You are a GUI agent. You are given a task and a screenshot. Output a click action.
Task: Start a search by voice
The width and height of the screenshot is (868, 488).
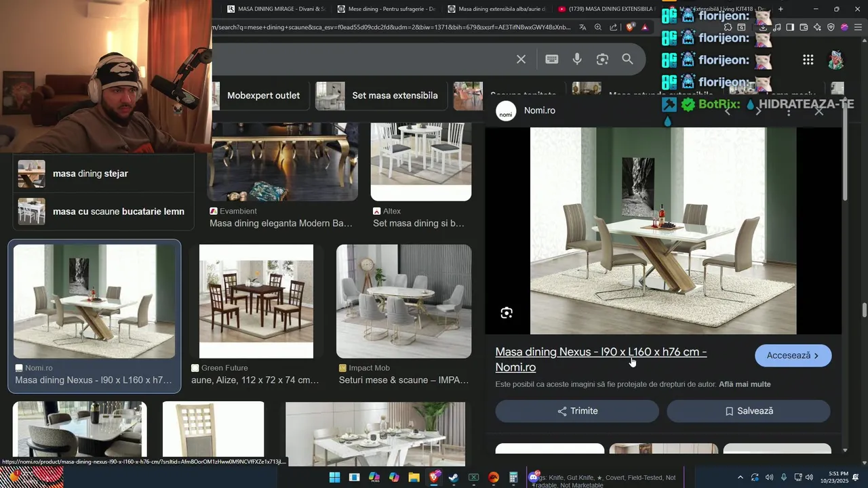577,60
